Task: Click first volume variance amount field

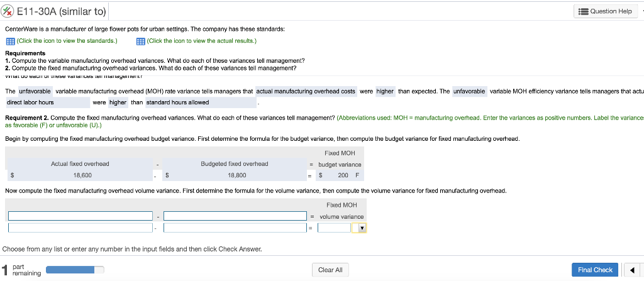Action: 80,228
